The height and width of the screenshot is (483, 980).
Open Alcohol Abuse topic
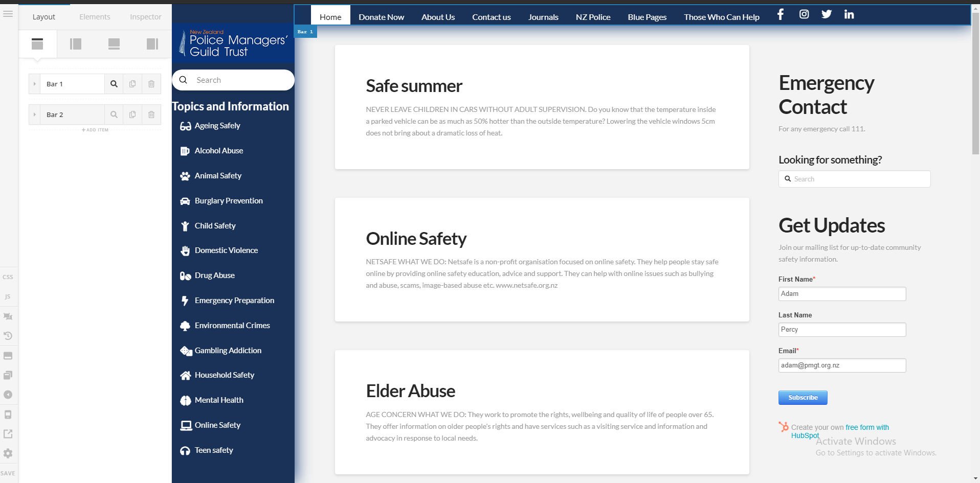point(219,151)
